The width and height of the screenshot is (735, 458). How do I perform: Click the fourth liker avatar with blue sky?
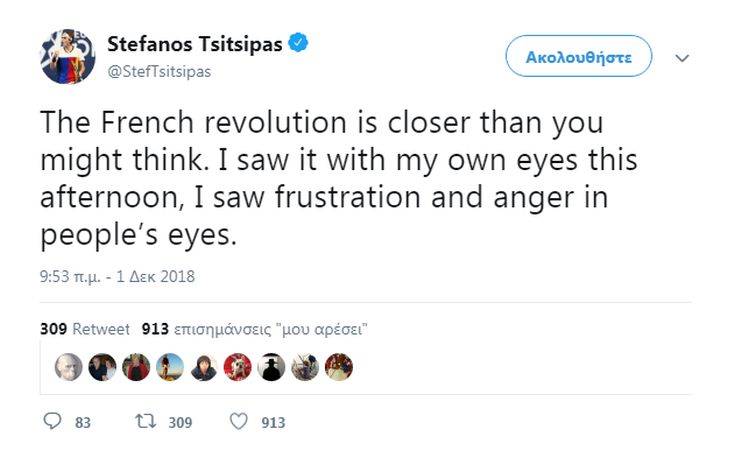[x=170, y=367]
